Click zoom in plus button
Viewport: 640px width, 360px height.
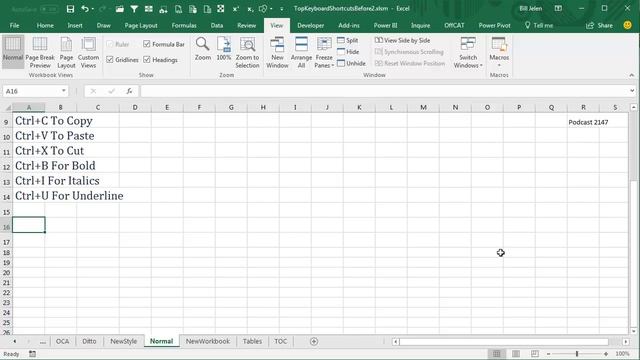pyautogui.click(x=606, y=354)
